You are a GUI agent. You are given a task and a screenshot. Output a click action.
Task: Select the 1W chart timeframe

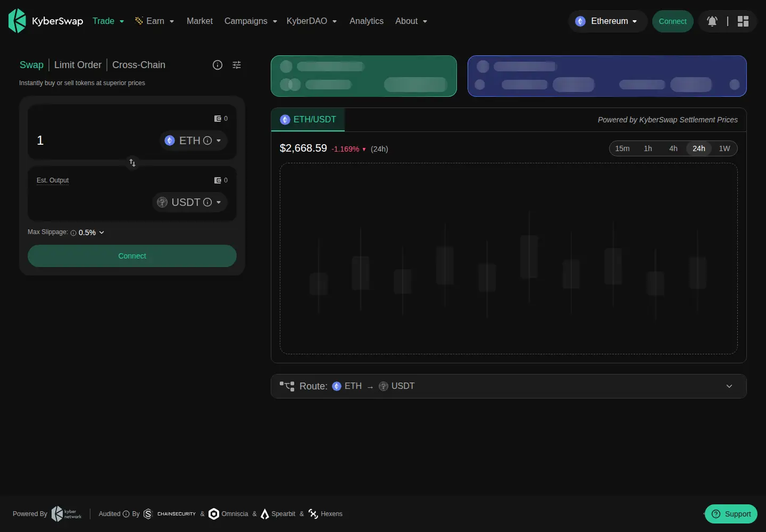[725, 148]
